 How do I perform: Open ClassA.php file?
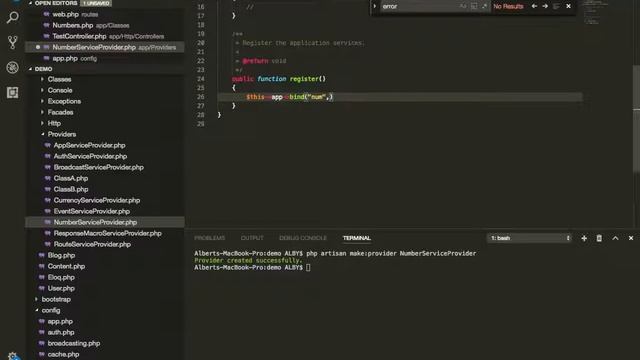[x=71, y=178]
